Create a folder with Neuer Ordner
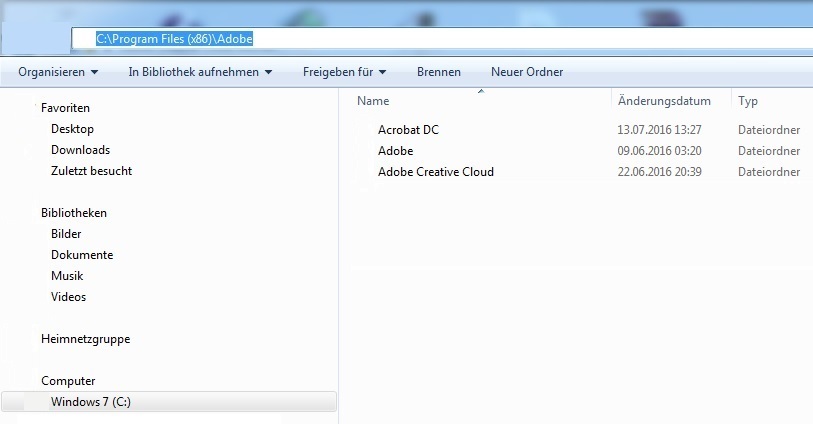Viewport: 813px width, 424px height. [527, 72]
